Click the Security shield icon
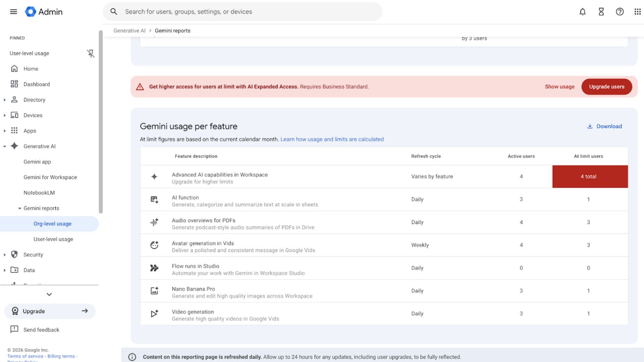 (x=14, y=254)
